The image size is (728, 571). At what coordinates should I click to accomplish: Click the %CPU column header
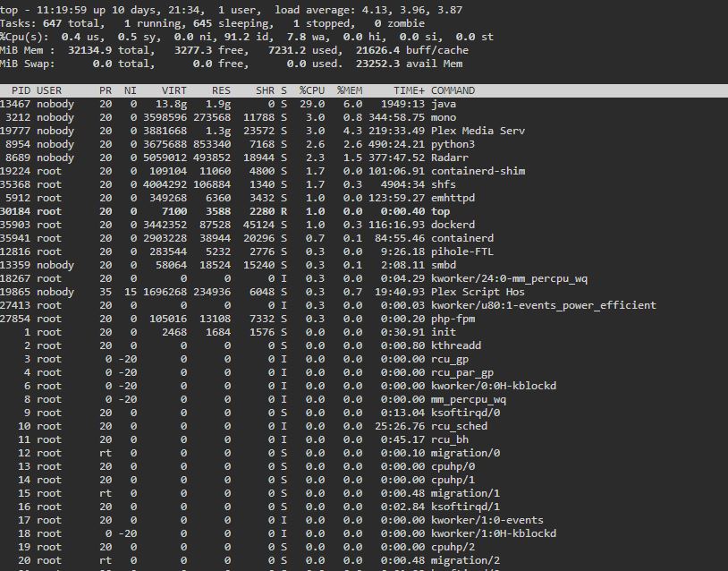pyautogui.click(x=312, y=90)
